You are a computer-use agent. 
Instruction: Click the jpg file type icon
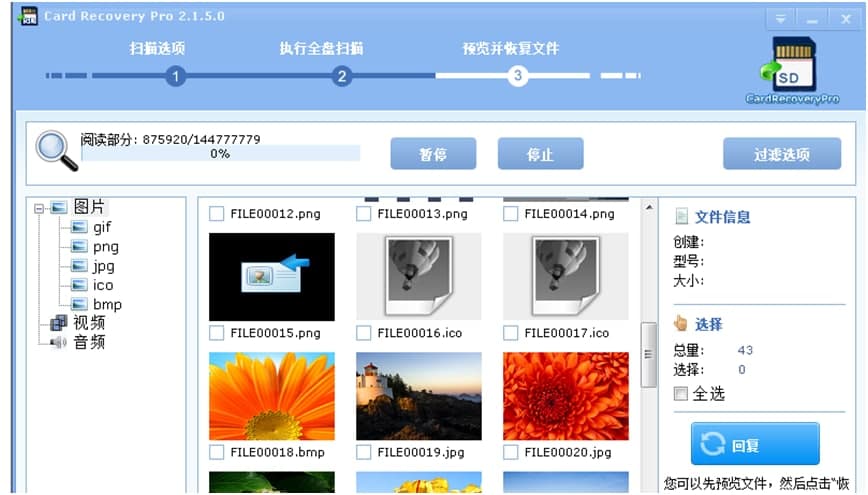coord(79,266)
